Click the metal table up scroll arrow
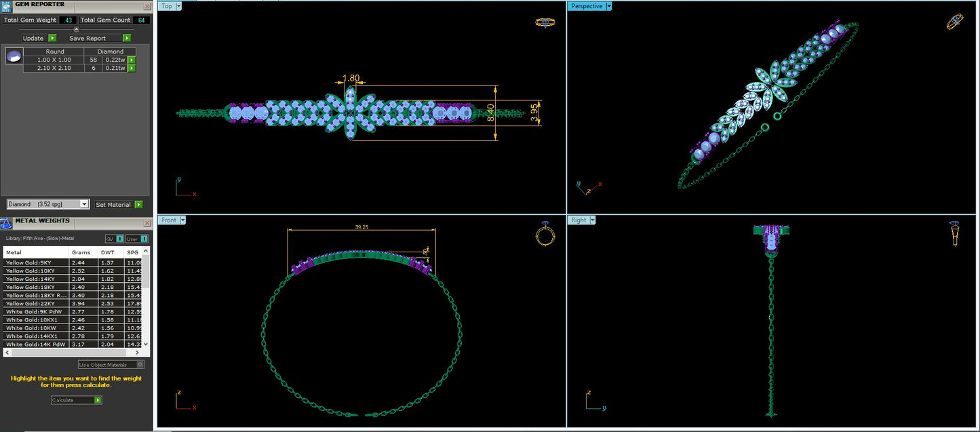 pos(146,252)
